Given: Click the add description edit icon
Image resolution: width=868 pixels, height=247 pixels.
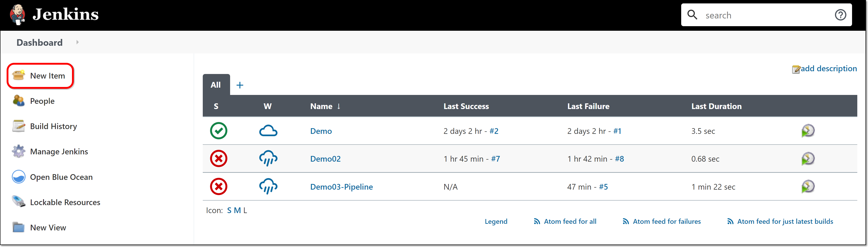Looking at the screenshot, I should pyautogui.click(x=796, y=69).
